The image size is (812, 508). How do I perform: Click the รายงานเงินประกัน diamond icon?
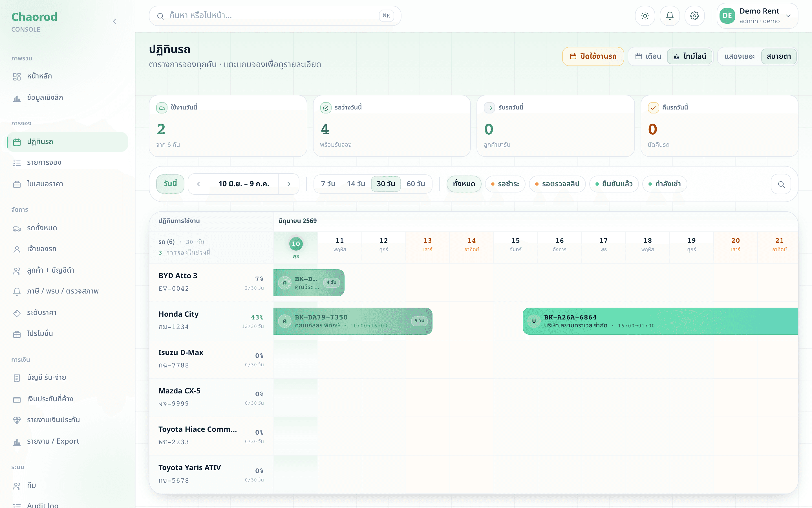(x=17, y=420)
